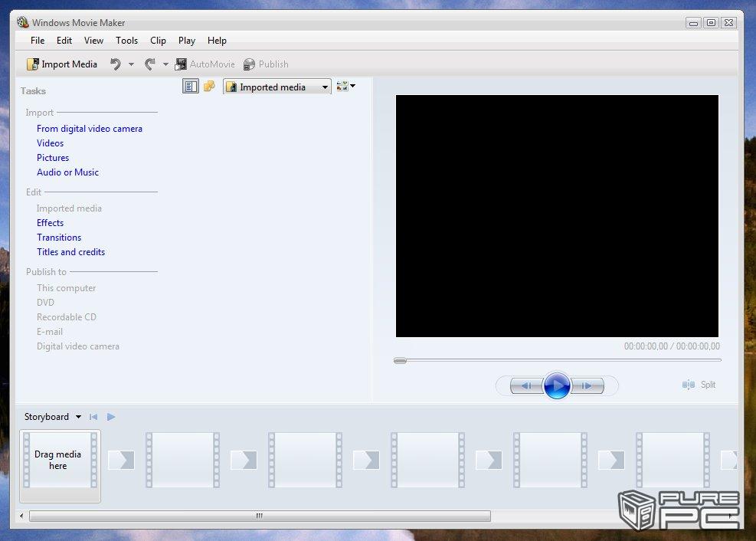Open the Play menu
756x541 pixels.
pyautogui.click(x=187, y=41)
